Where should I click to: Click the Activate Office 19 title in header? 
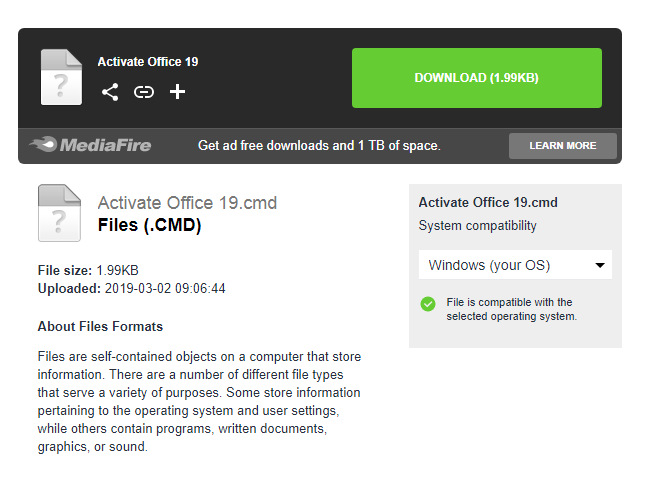tap(148, 62)
